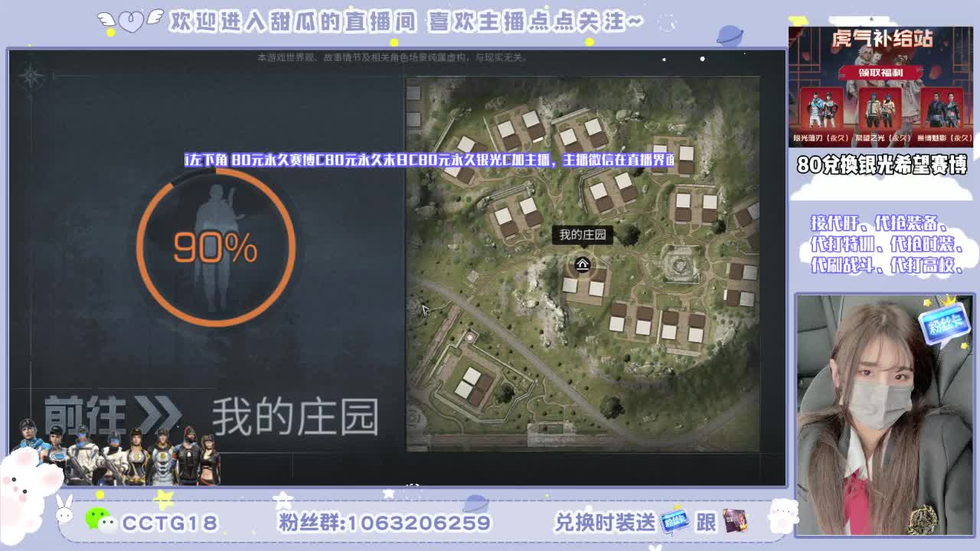
Task: Click the CCTG18 WeChat ID text
Action: point(169,523)
